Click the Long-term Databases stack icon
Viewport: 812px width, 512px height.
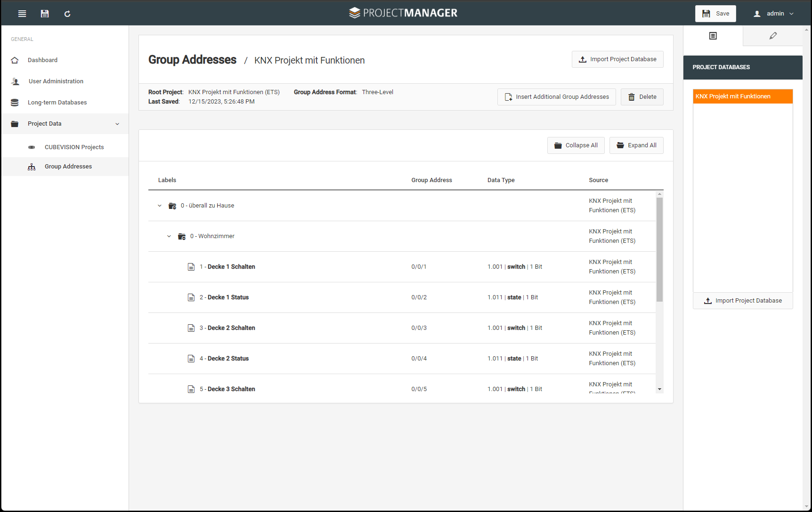15,103
